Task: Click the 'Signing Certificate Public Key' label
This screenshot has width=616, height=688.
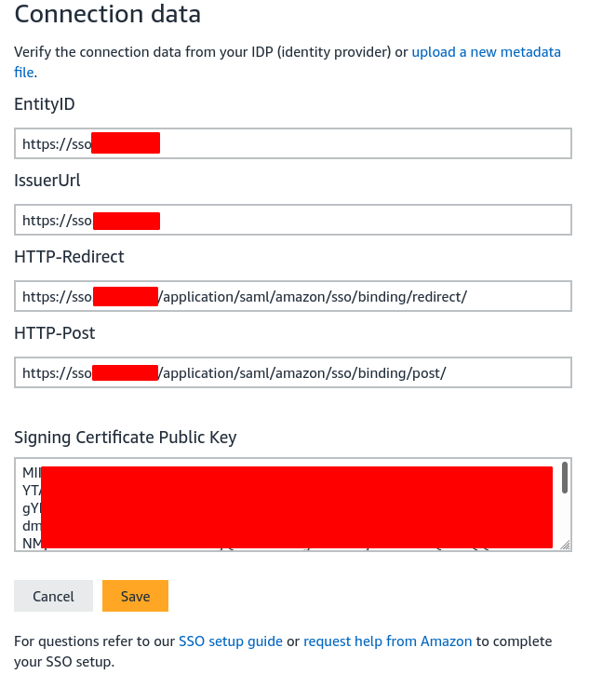Action: (x=126, y=438)
